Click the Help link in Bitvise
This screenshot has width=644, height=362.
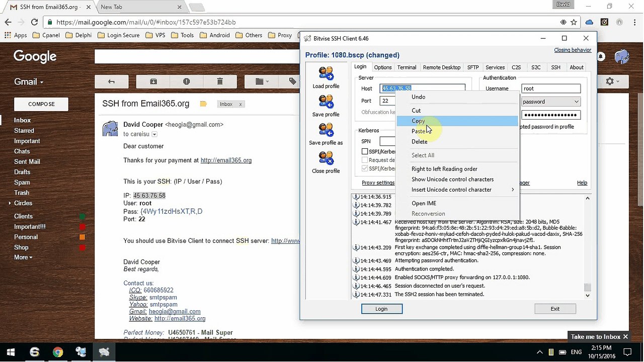(582, 183)
